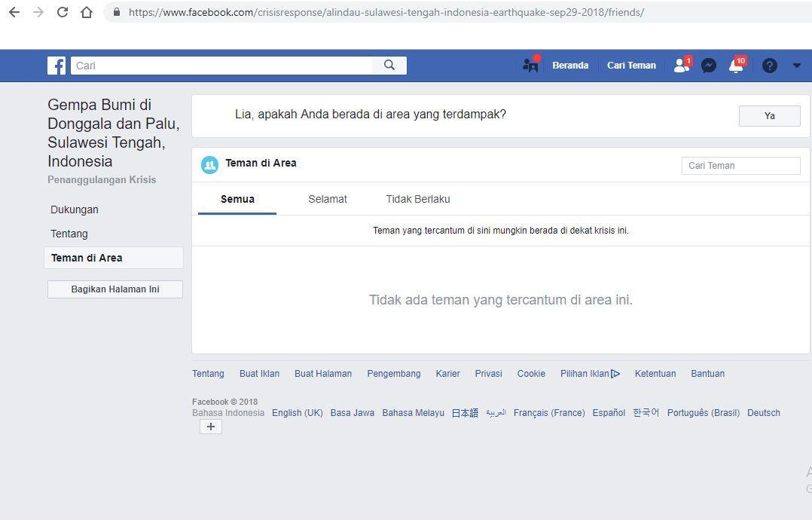Click the browser forward arrow
This screenshot has width=812, height=520.
(x=38, y=12)
